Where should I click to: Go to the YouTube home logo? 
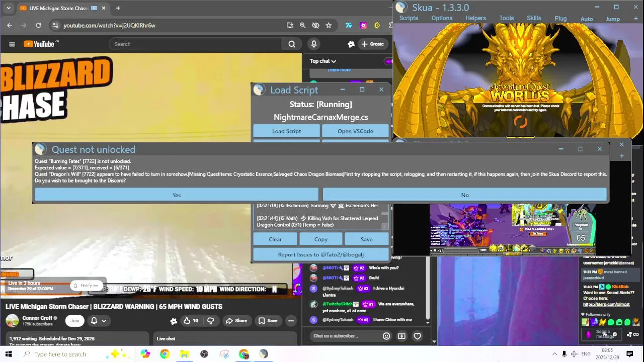pos(40,44)
